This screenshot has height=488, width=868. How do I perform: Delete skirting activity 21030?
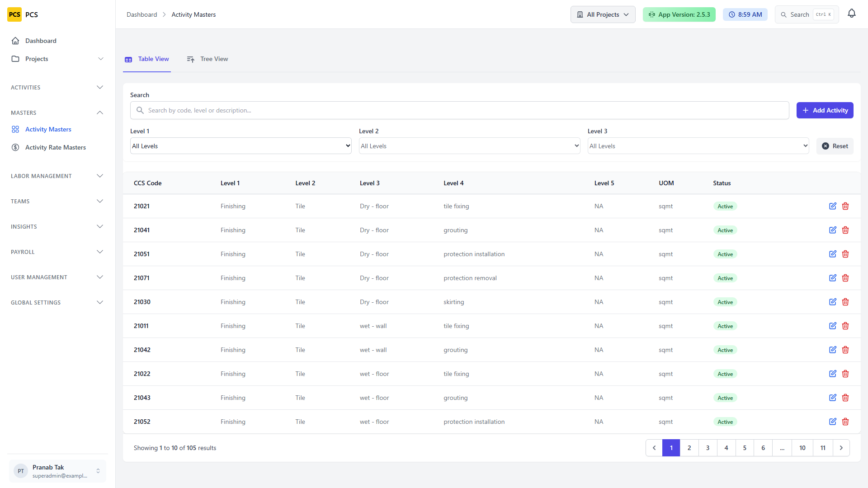[845, 302]
